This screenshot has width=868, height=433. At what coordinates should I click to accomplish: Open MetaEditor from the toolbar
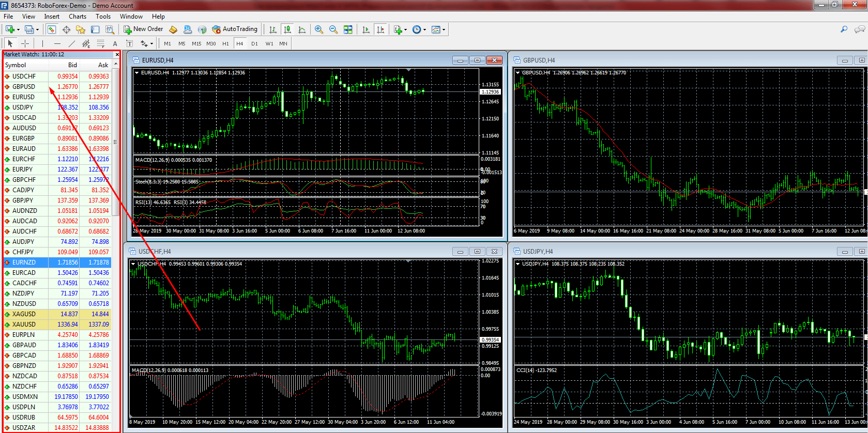coord(174,29)
